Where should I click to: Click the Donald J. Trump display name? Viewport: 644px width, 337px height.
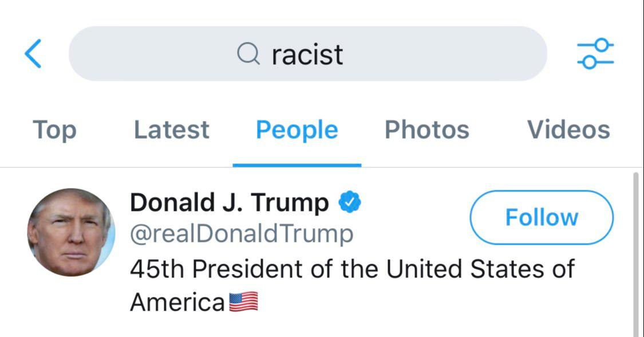[229, 202]
